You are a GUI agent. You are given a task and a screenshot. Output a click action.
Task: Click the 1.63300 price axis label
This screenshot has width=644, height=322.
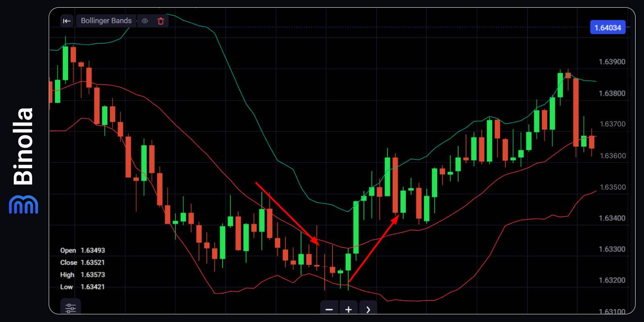(x=612, y=249)
